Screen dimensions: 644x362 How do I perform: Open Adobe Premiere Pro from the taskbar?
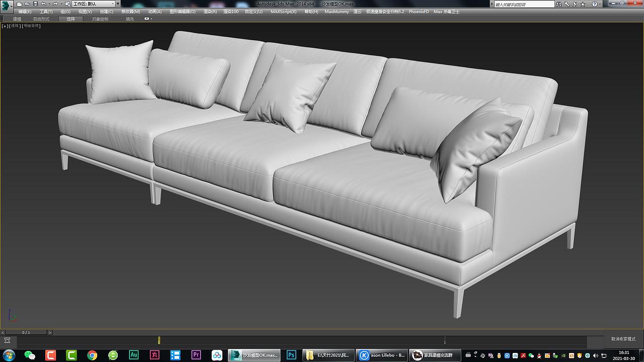pos(196,355)
